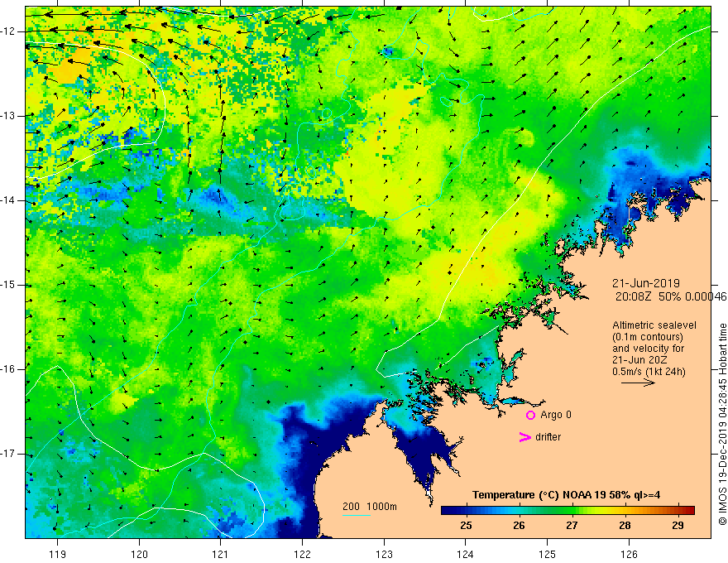Click the '20:08Z 50%' time text
This screenshot has width=728, height=563.
click(x=649, y=296)
